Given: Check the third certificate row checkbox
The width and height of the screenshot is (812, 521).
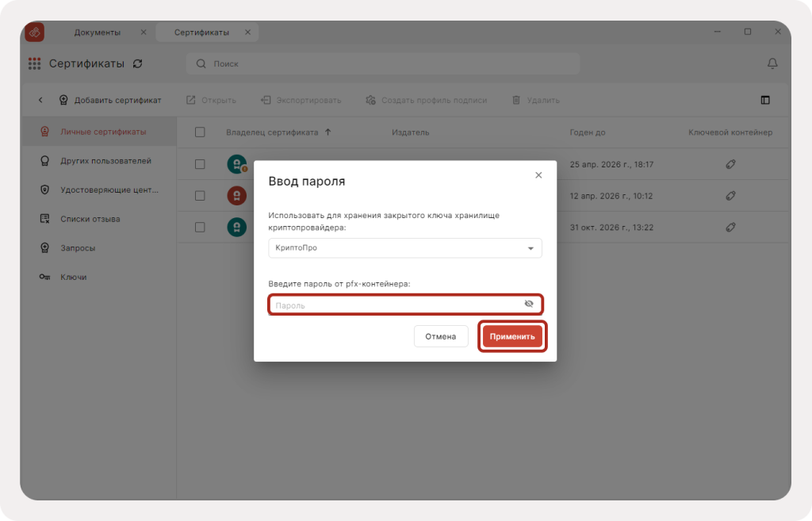Looking at the screenshot, I should point(200,228).
